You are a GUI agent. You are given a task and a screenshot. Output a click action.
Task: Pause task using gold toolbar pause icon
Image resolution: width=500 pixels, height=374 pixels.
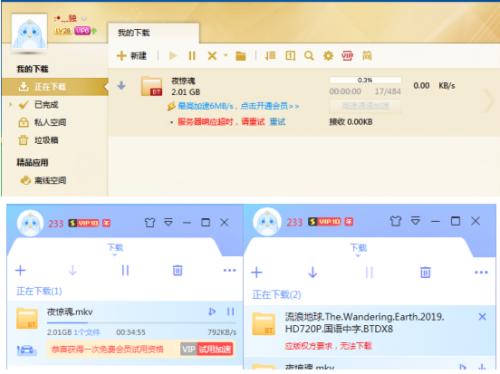point(192,56)
